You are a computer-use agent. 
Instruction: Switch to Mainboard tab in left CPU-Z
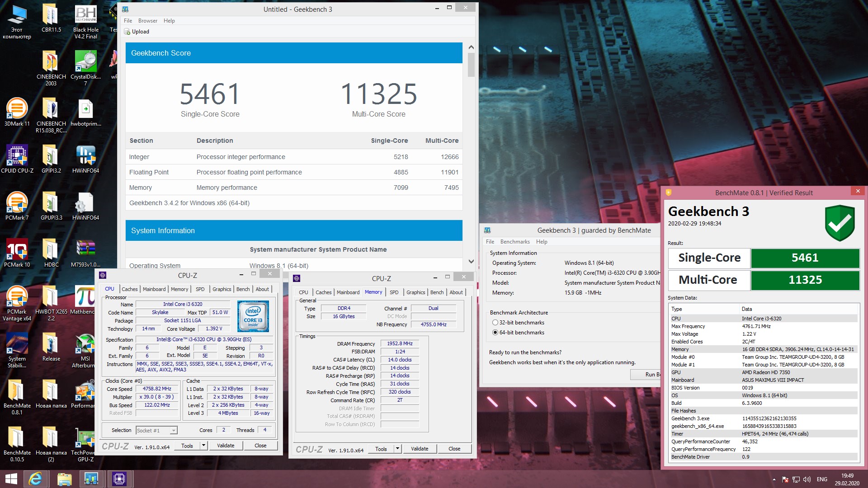[154, 289]
